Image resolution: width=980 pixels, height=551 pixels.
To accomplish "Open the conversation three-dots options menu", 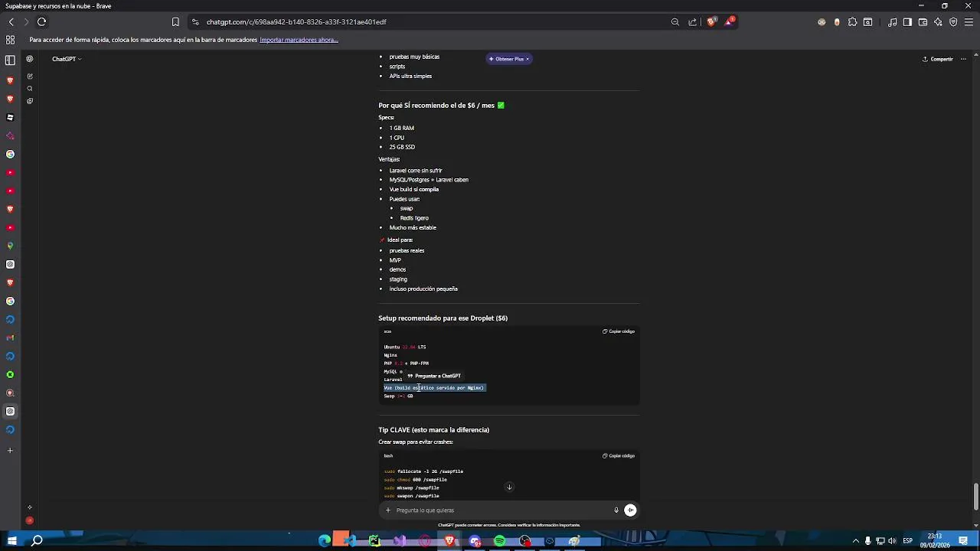I will 964,59.
